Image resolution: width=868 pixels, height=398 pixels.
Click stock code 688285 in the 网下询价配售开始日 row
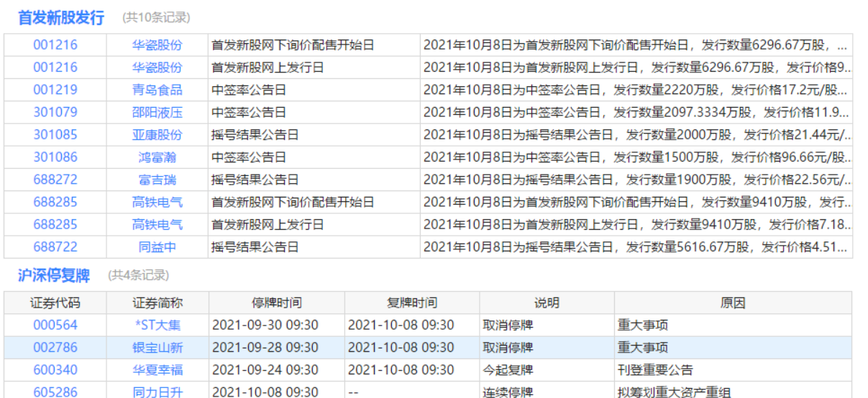(55, 203)
